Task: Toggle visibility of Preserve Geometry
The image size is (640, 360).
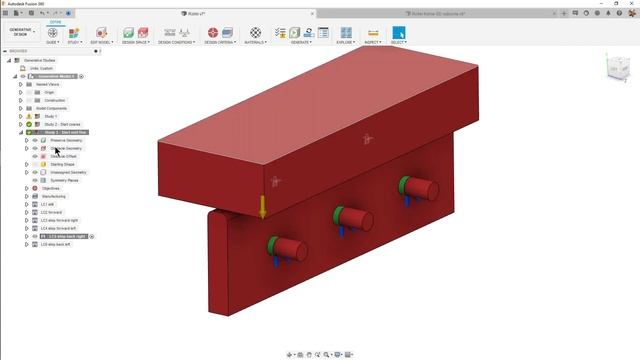Action: [35, 140]
